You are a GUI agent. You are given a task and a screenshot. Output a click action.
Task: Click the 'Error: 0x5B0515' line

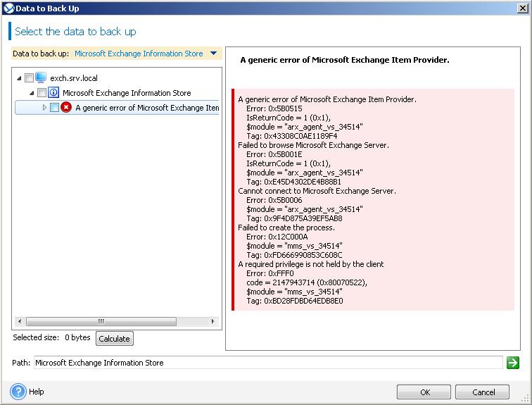pos(274,108)
